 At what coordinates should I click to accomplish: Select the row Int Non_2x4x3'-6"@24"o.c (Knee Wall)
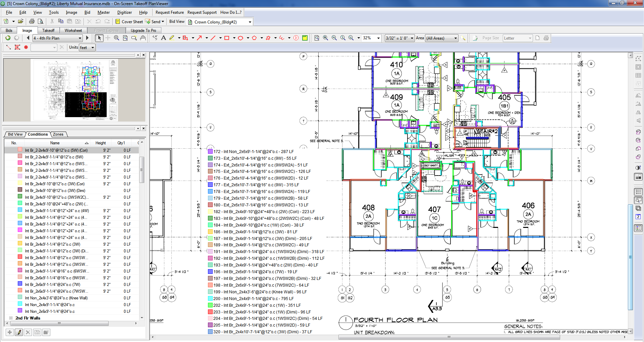[71, 298]
